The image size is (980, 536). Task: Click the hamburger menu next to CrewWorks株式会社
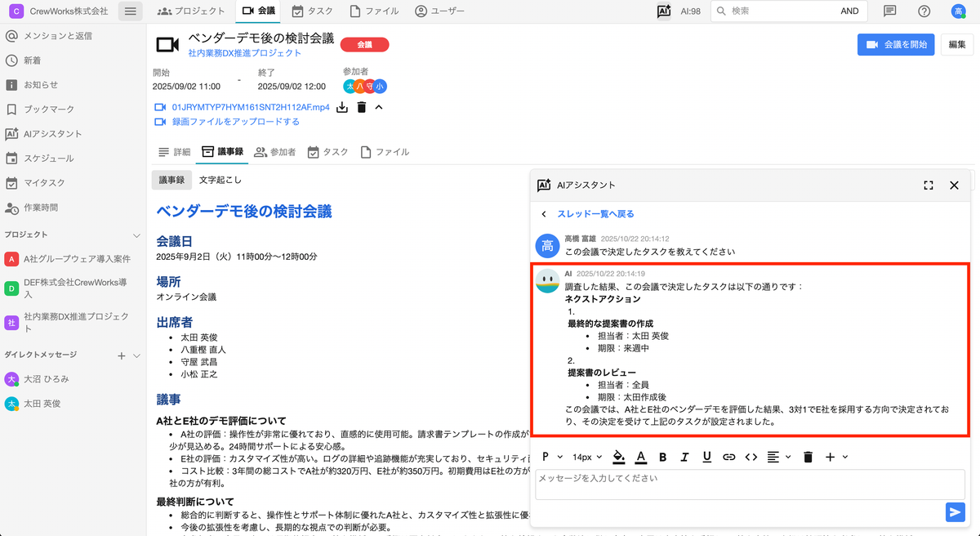click(x=131, y=11)
